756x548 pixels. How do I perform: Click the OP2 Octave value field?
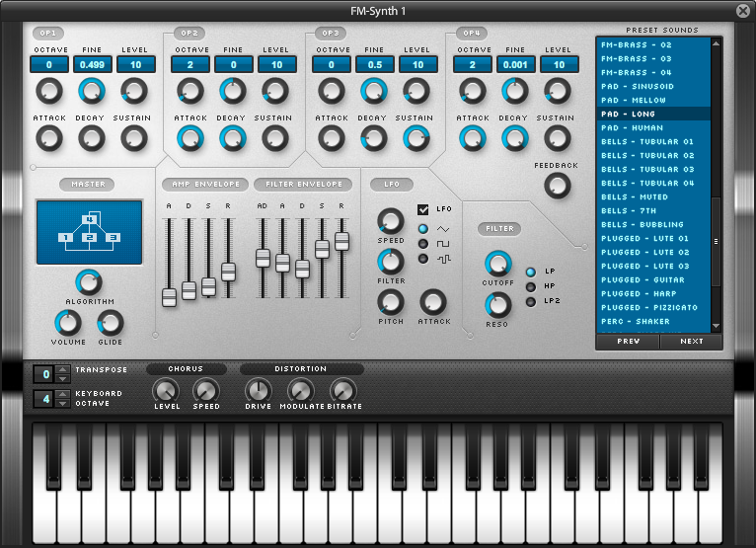pyautogui.click(x=190, y=64)
